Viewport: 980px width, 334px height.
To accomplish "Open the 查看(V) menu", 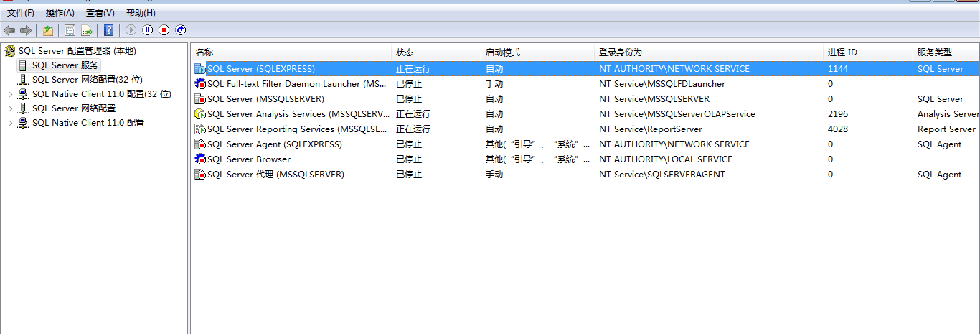I will [100, 13].
